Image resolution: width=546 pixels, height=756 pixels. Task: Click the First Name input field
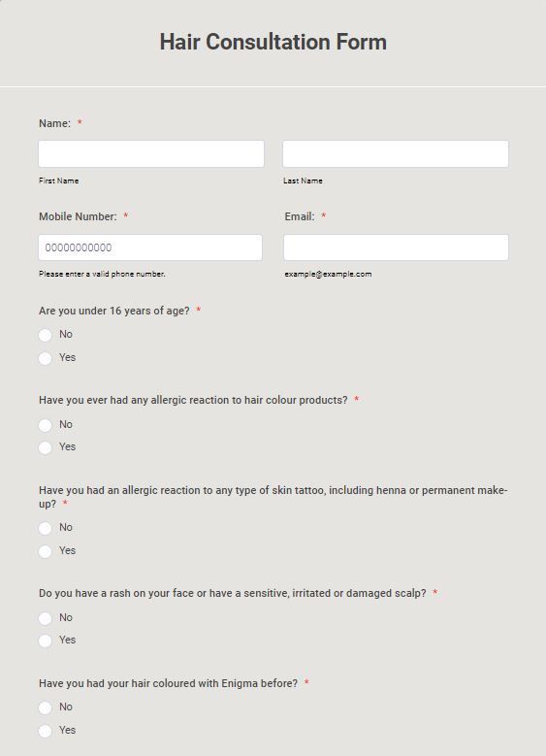point(151,153)
